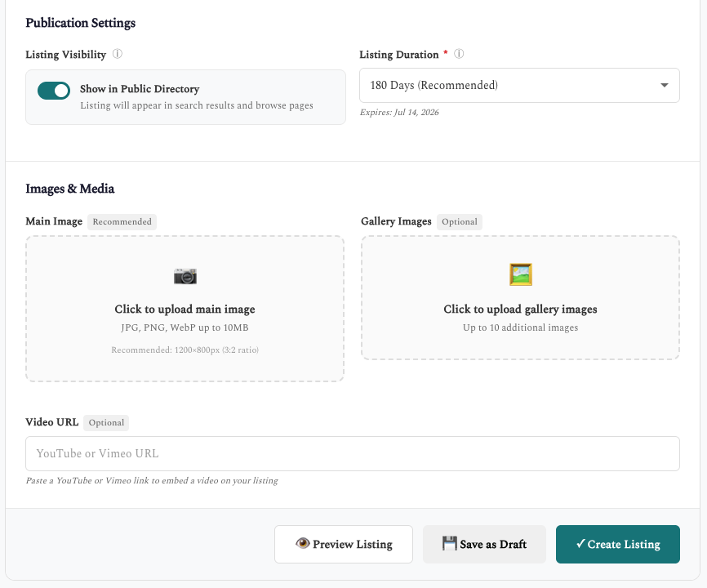The width and height of the screenshot is (707, 588).
Task: Click the Optional badge beside Gallery Images
Action: coord(459,221)
